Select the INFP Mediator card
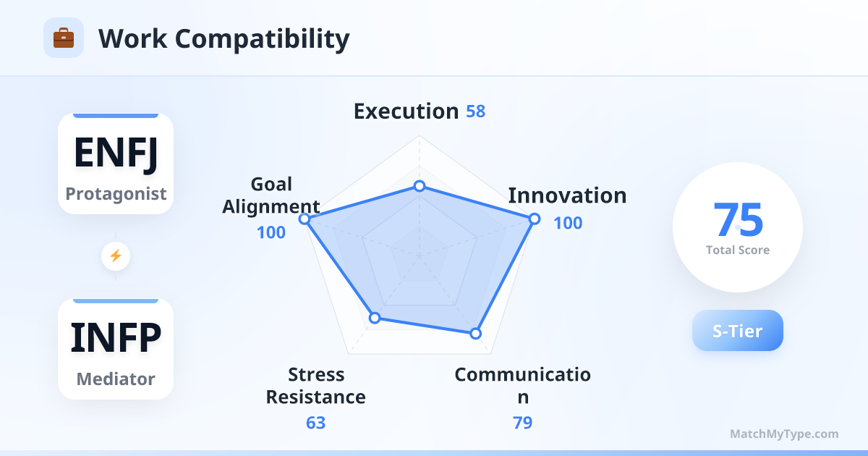This screenshot has height=456, width=868. 116,349
